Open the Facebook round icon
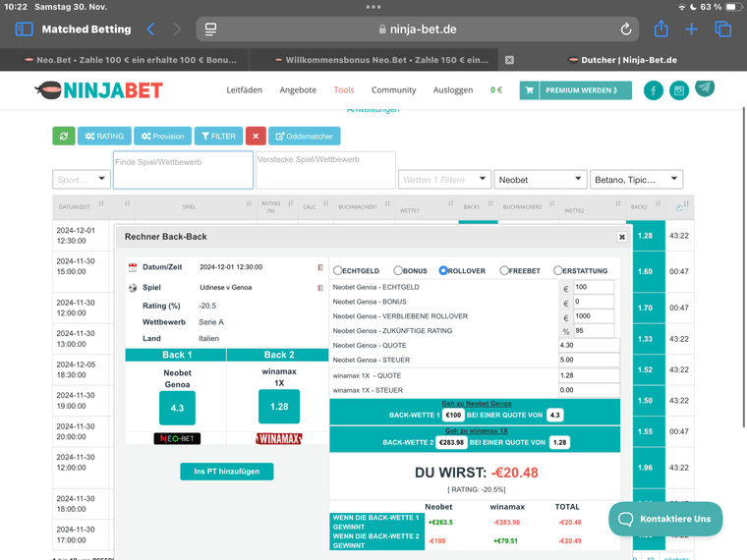Image resolution: width=747 pixels, height=560 pixels. click(x=654, y=90)
